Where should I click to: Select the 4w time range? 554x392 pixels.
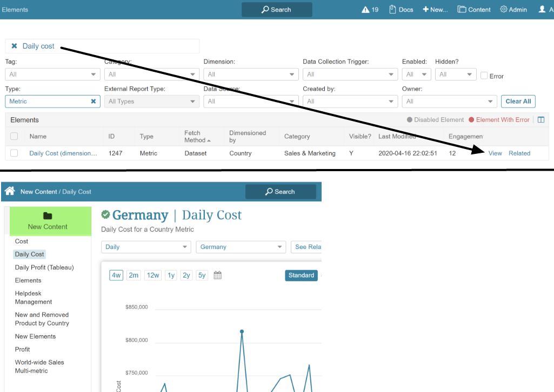[116, 275]
